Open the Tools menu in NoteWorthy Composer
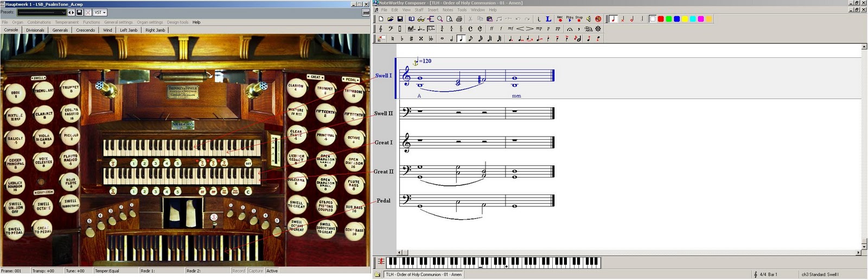The width and height of the screenshot is (868, 280). pos(462,10)
